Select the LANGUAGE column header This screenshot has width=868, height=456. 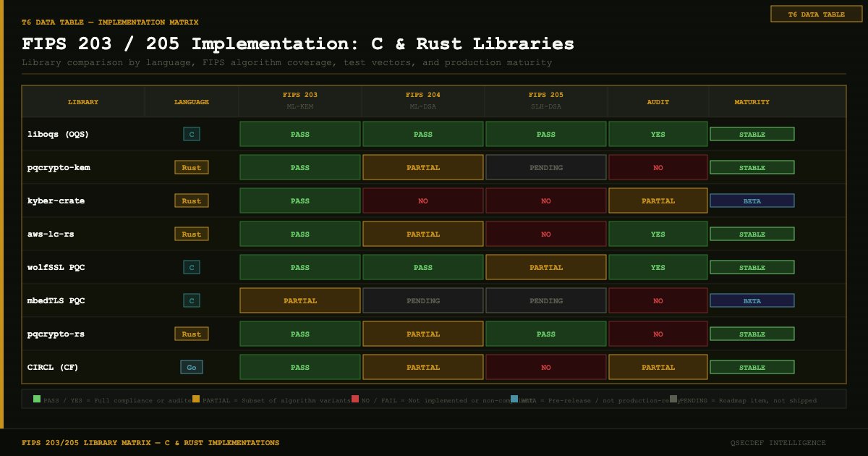click(192, 102)
